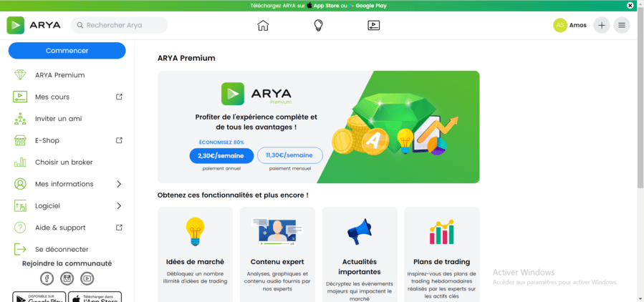Select the 2,30€/semaine annual plan

(x=221, y=155)
